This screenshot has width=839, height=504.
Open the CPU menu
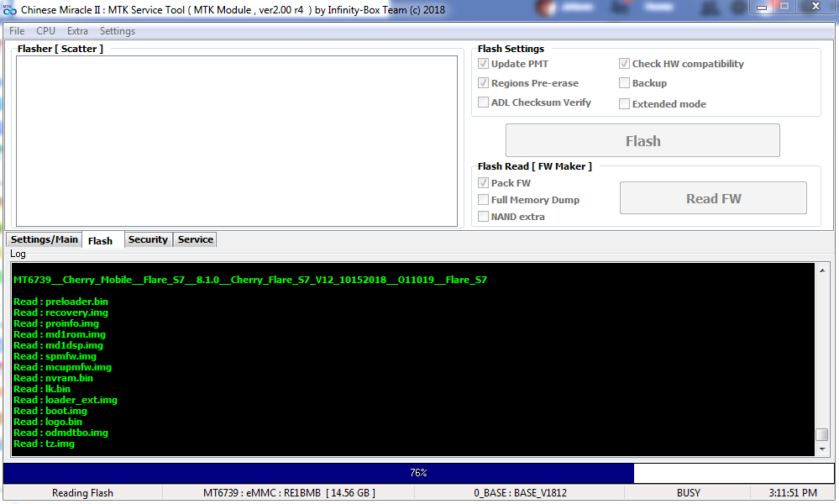pyautogui.click(x=46, y=31)
